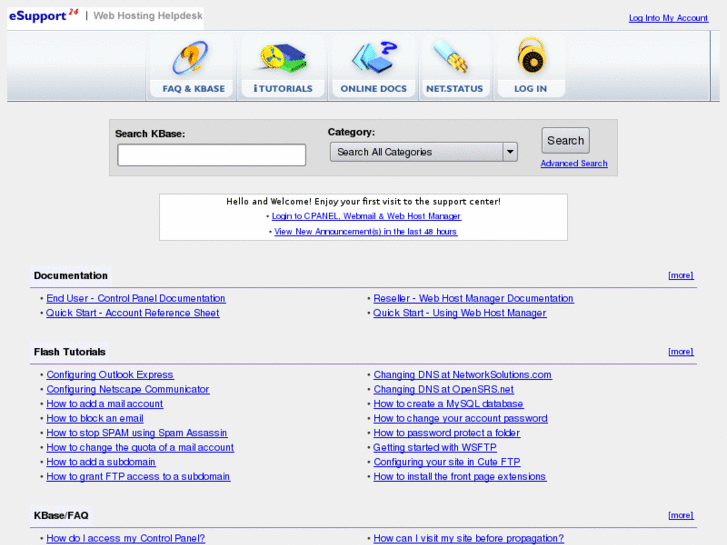The width and height of the screenshot is (727, 545).
Task: Open How to install the front page extensions
Action: coord(460,476)
